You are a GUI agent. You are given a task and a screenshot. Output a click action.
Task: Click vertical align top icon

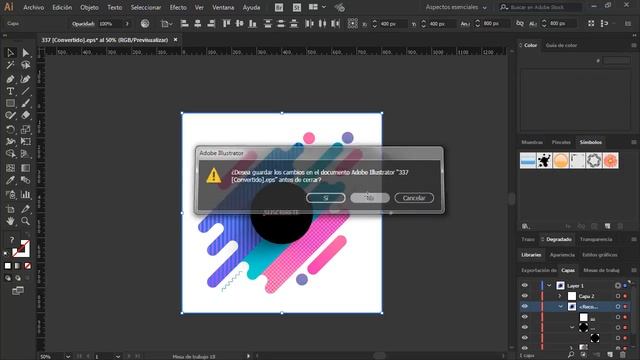pyautogui.click(x=227, y=24)
